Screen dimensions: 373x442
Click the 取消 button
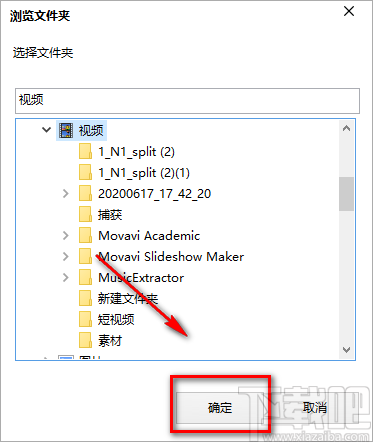315,407
